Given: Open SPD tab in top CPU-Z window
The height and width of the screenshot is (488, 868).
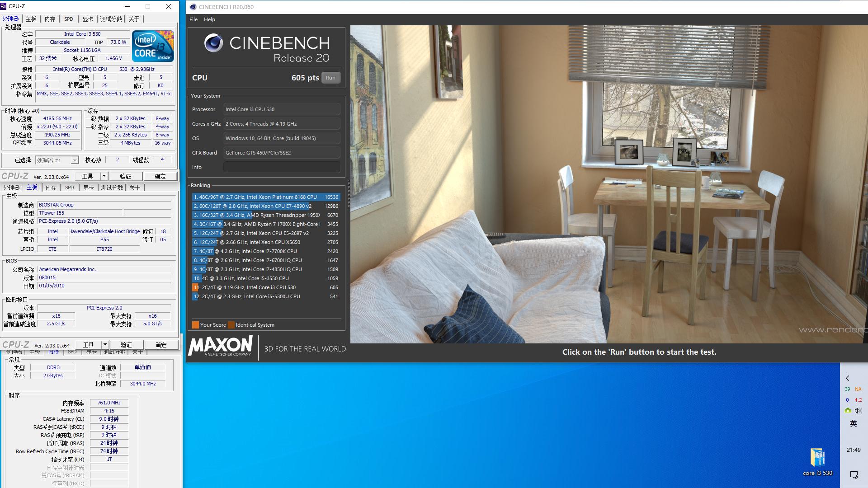Looking at the screenshot, I should 69,19.
